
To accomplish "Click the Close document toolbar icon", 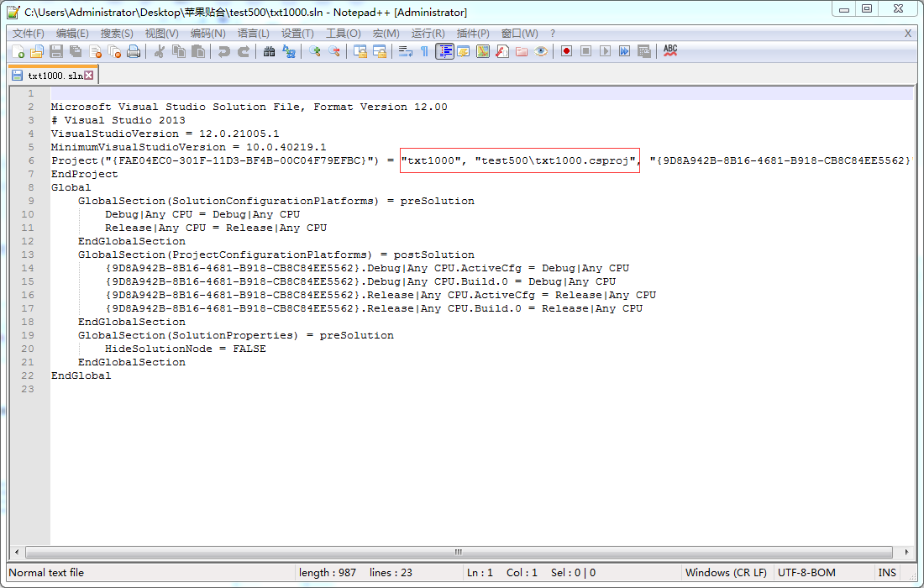I will tap(95, 51).
